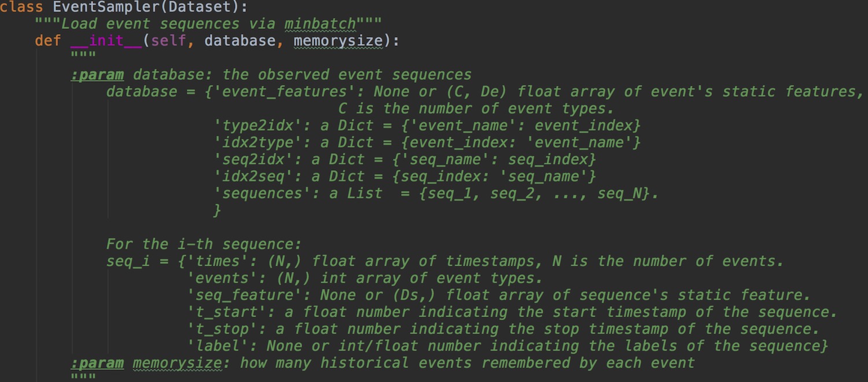Image resolution: width=868 pixels, height=382 pixels.
Task: Click the 'For the i-th sequence:' line
Action: click(x=204, y=244)
